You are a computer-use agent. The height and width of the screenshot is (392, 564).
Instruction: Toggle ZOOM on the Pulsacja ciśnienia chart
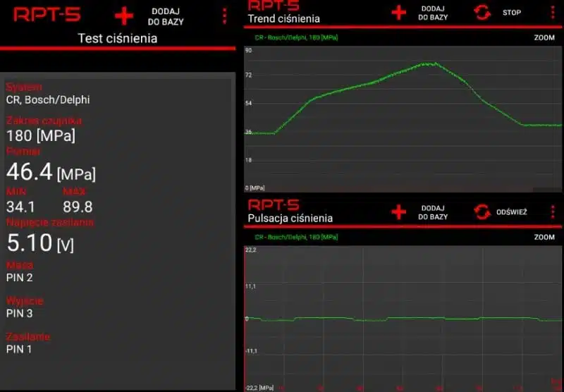click(544, 238)
